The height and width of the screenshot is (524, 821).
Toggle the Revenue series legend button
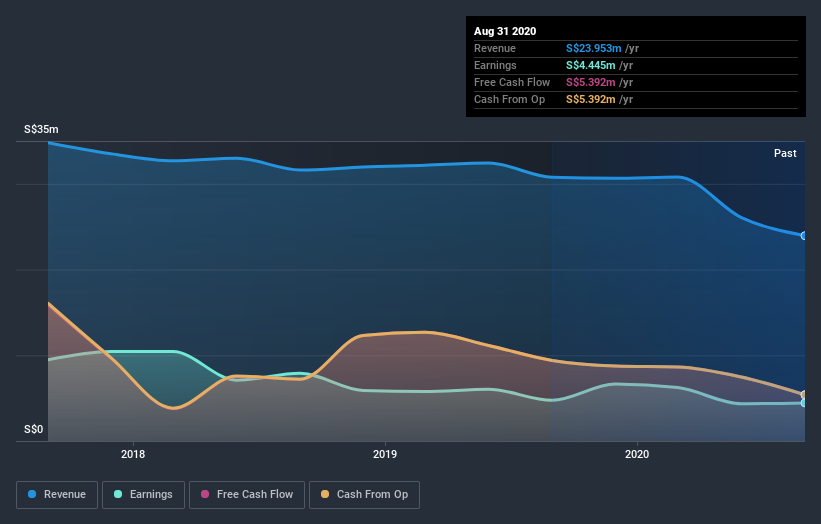coord(57,495)
